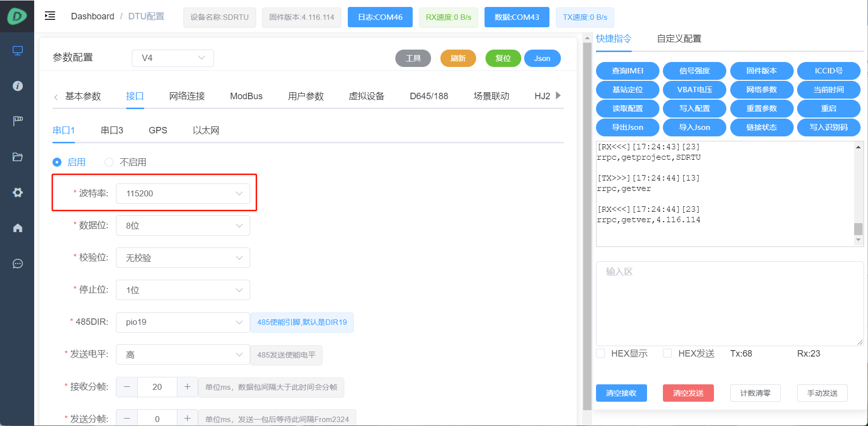868x426 pixels.
Task: Expand the 校验位 dropdown
Action: tap(182, 258)
